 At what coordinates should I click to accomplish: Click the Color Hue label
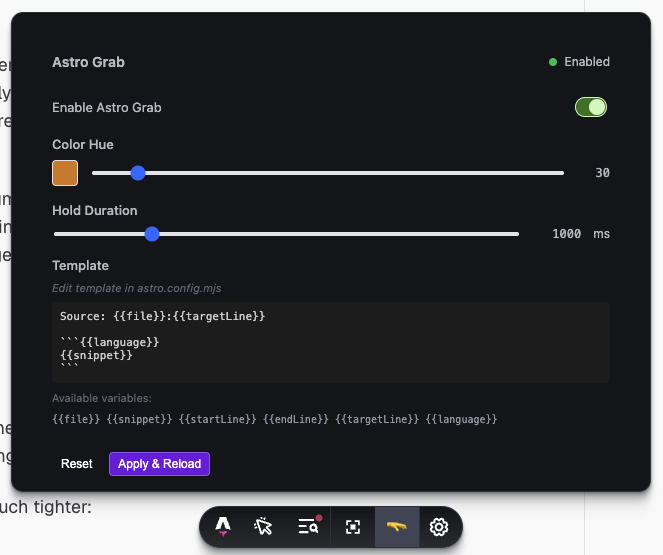[83, 145]
